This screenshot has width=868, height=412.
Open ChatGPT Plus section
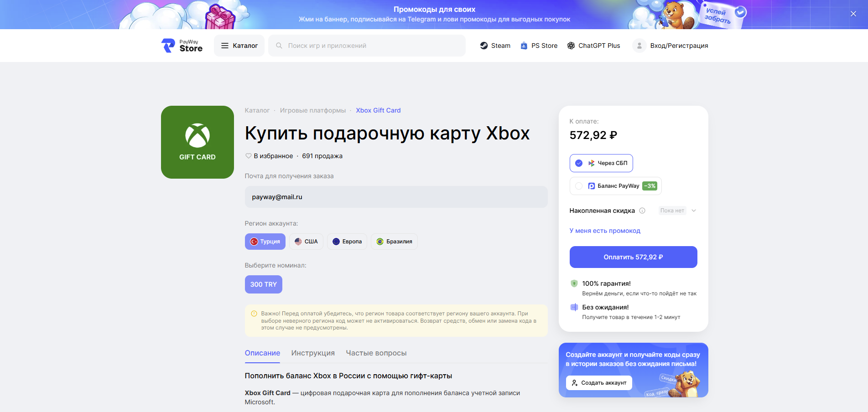(593, 46)
